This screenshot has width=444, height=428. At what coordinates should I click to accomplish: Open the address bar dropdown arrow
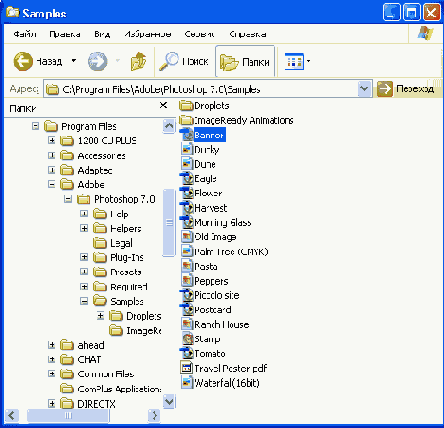365,89
